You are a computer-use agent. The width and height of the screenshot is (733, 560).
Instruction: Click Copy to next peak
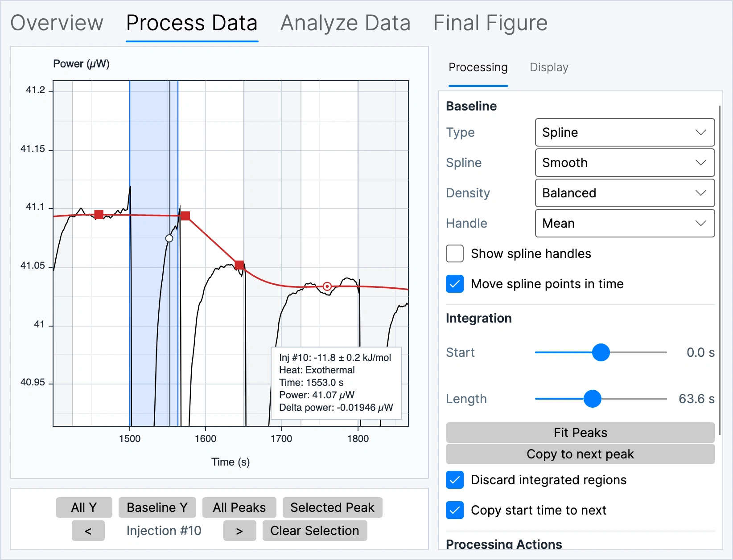point(580,454)
